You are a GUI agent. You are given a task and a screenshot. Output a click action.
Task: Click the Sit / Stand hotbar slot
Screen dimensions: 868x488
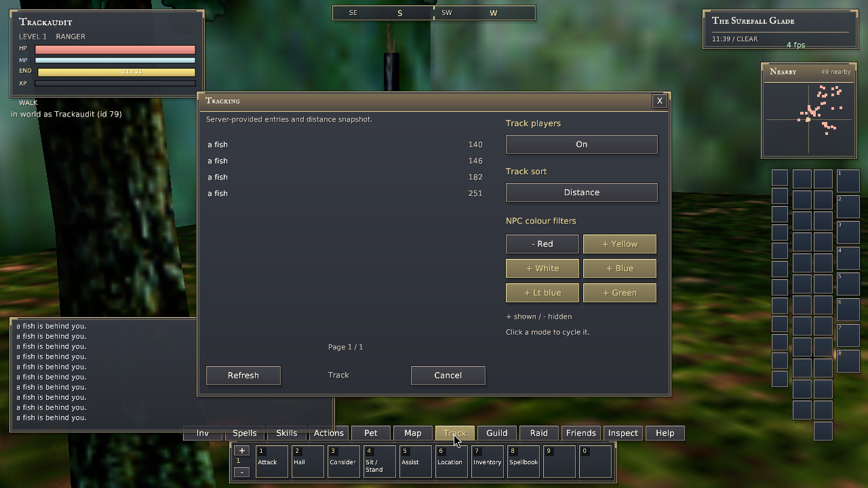pos(380,462)
